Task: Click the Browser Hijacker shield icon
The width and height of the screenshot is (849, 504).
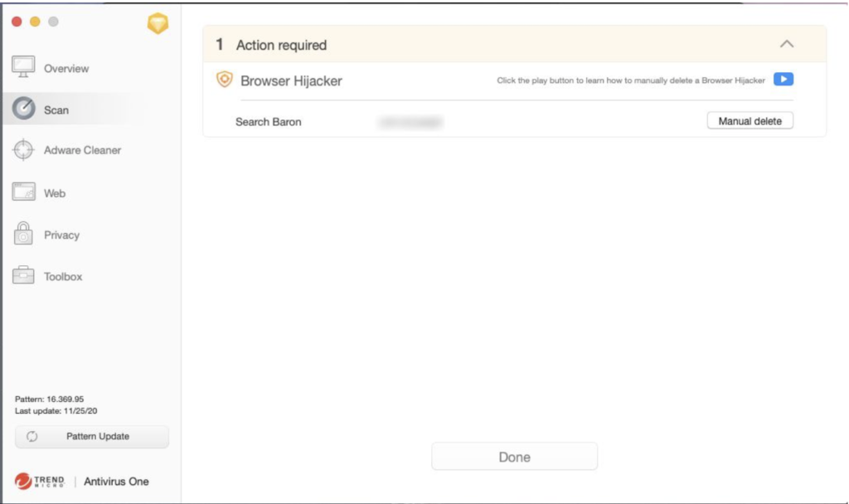Action: [224, 80]
